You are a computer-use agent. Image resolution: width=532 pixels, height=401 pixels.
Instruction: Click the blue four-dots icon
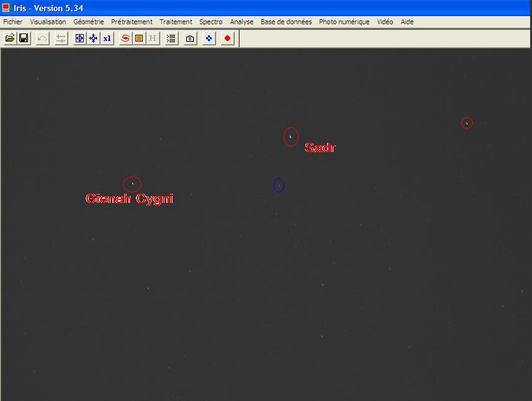209,38
